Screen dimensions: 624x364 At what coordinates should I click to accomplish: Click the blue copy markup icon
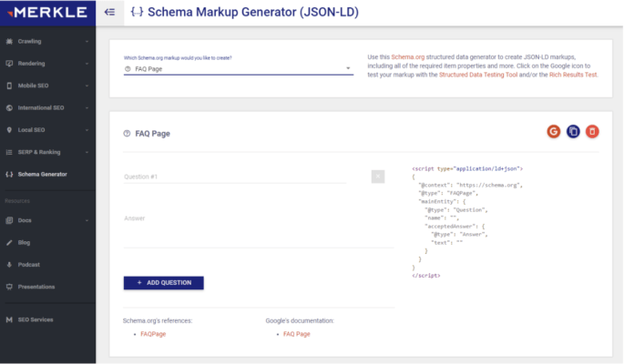coord(573,132)
